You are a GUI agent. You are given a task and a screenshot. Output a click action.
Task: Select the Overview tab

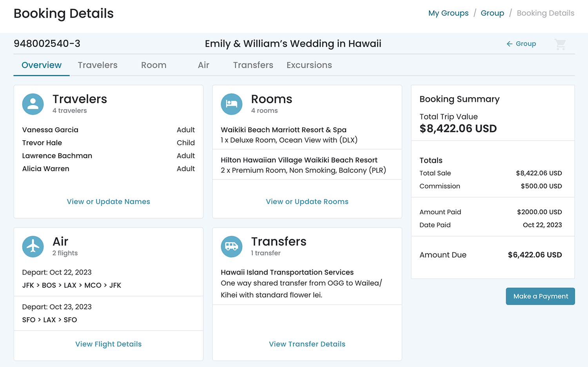(x=42, y=65)
